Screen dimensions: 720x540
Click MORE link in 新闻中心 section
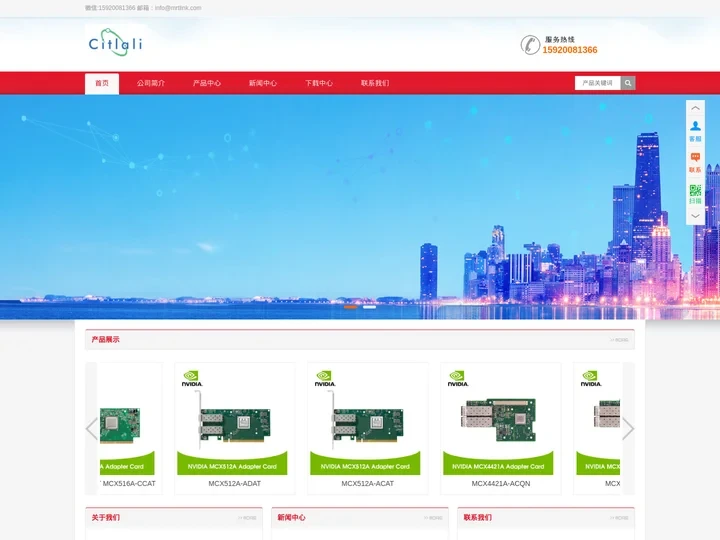[x=433, y=518]
